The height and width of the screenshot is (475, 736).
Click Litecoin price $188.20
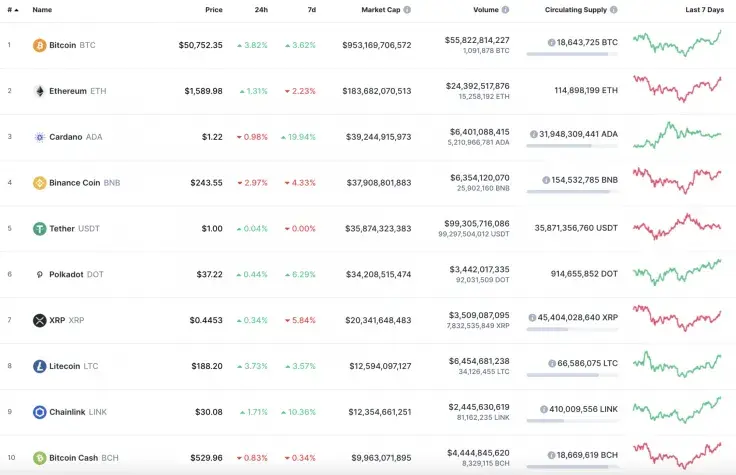click(x=207, y=366)
